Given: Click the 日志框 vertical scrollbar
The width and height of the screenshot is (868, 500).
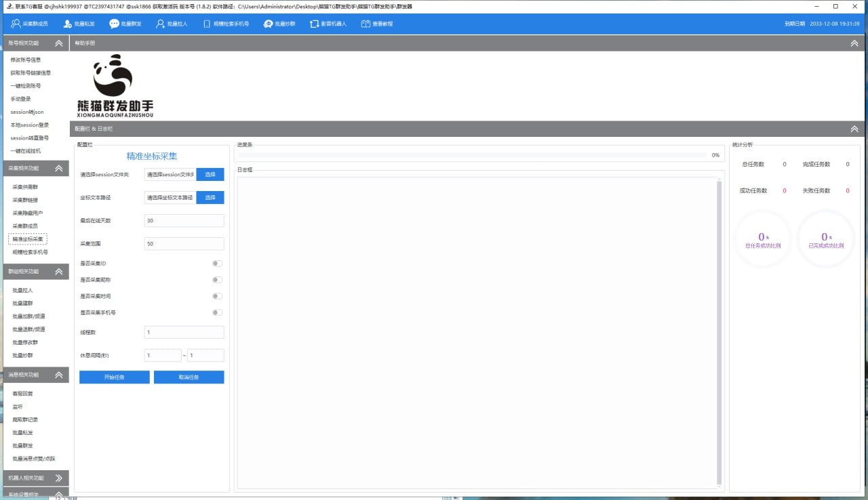Looking at the screenshot, I should [x=718, y=332].
